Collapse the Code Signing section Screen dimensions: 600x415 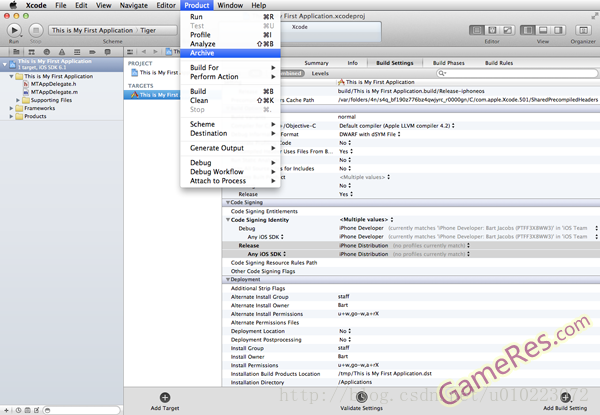pos(228,203)
